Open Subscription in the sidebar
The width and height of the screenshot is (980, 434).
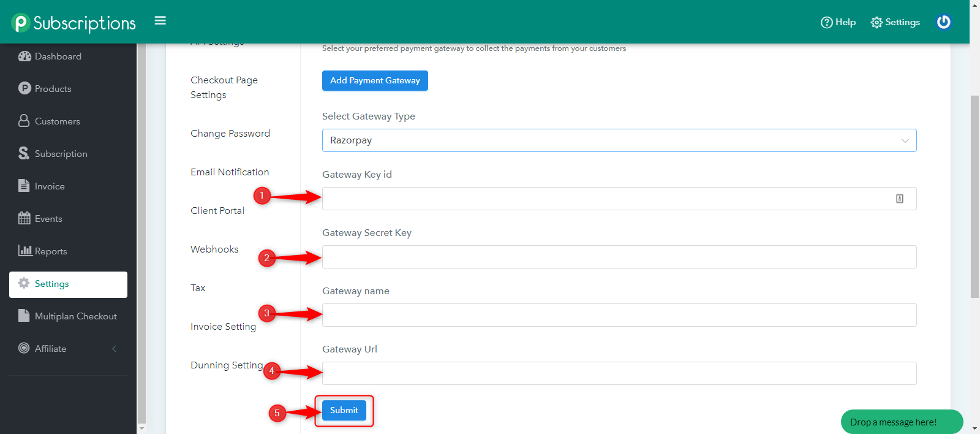click(x=68, y=154)
